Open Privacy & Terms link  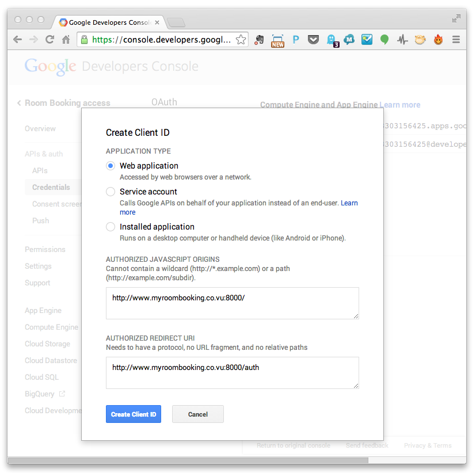pos(428,445)
